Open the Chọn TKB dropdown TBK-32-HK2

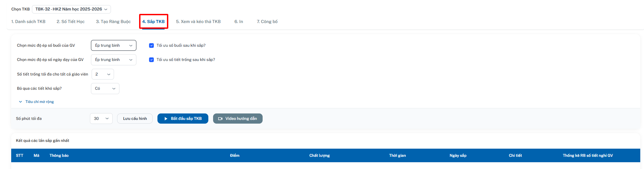click(71, 9)
